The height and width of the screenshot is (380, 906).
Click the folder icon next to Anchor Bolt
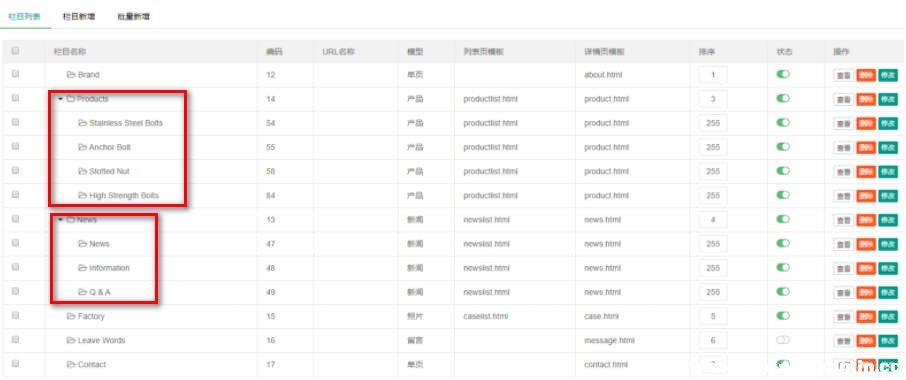tap(83, 147)
